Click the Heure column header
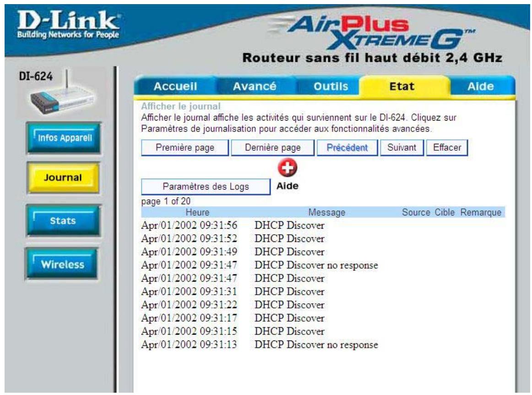 coord(197,213)
